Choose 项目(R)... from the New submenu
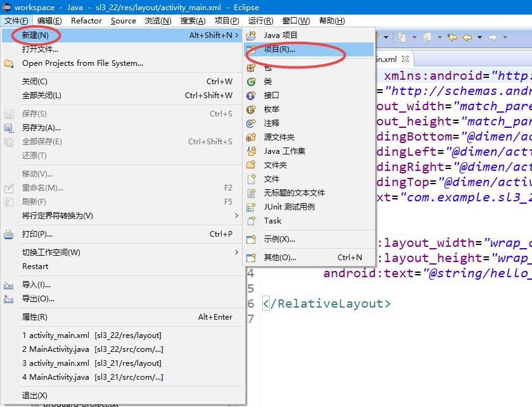The image size is (532, 407). click(x=309, y=49)
